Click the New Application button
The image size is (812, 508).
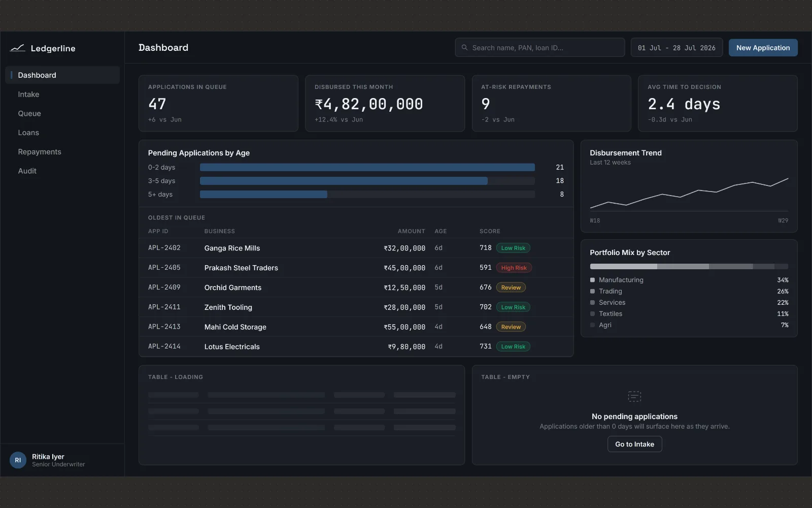[x=763, y=48]
